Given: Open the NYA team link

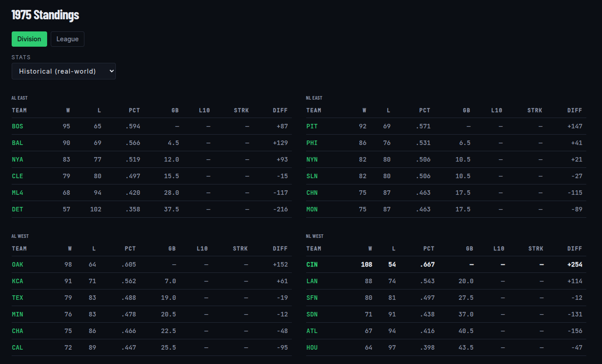Looking at the screenshot, I should 18,160.
